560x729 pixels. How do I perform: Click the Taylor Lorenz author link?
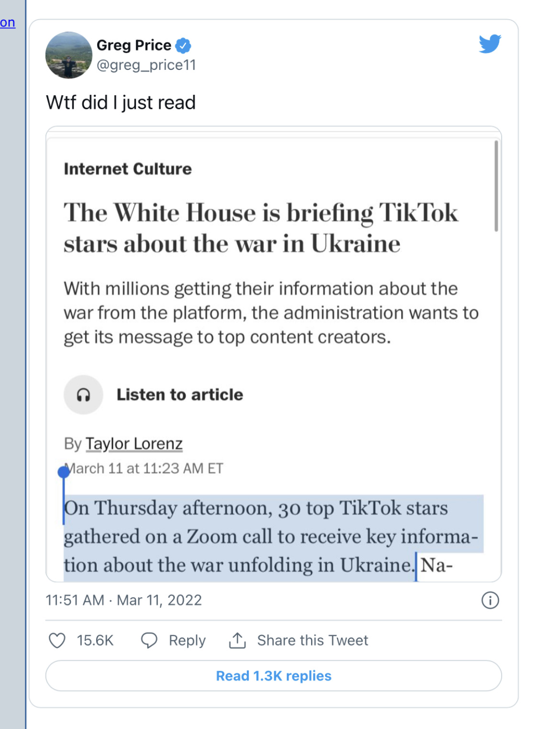pos(134,444)
